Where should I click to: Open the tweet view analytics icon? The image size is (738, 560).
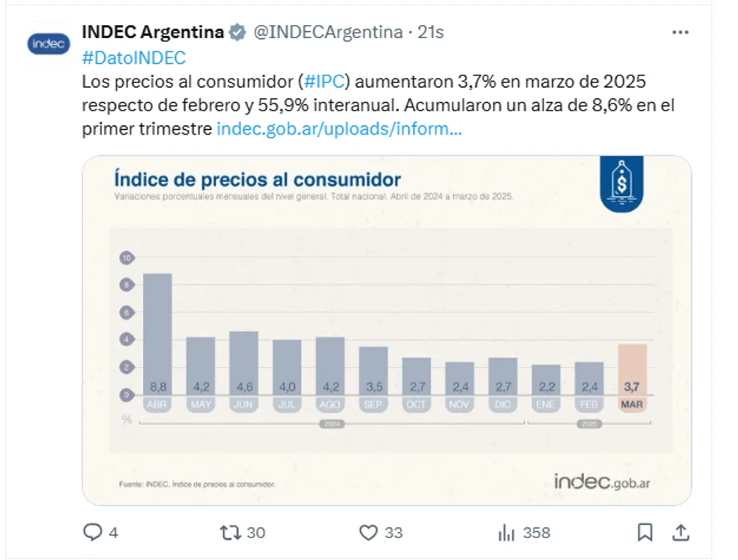click(506, 533)
